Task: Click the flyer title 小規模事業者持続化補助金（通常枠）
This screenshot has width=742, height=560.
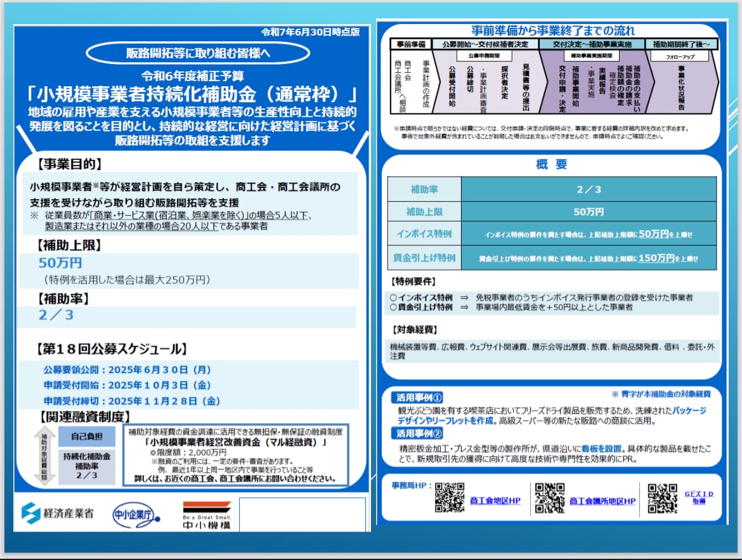Action: point(193,94)
